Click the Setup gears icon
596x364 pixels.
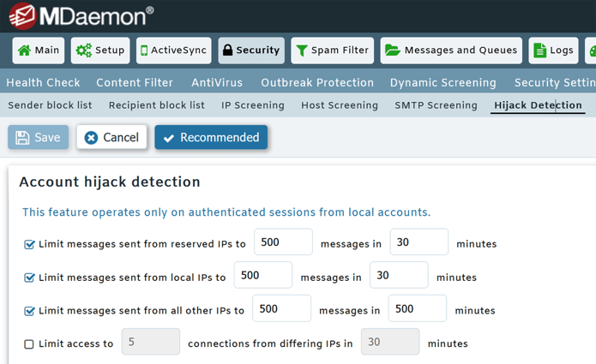84,50
